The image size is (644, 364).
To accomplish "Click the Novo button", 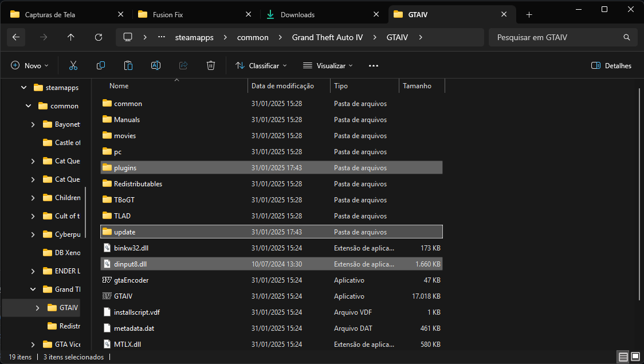I will coord(30,66).
